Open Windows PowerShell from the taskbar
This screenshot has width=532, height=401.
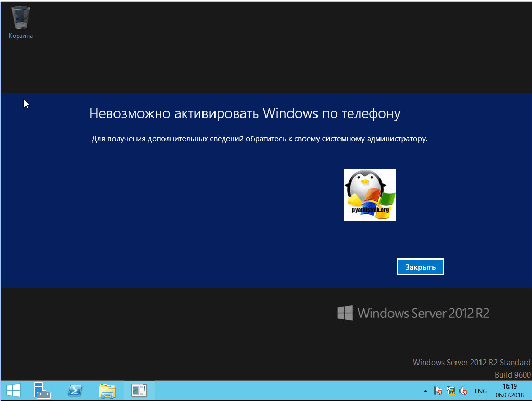click(74, 391)
